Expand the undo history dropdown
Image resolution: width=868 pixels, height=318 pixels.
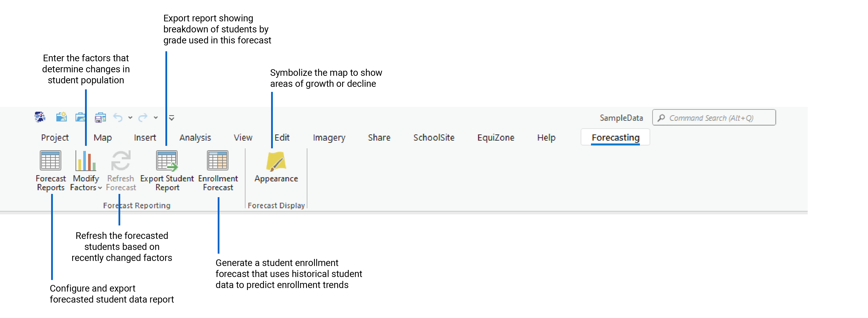130,118
